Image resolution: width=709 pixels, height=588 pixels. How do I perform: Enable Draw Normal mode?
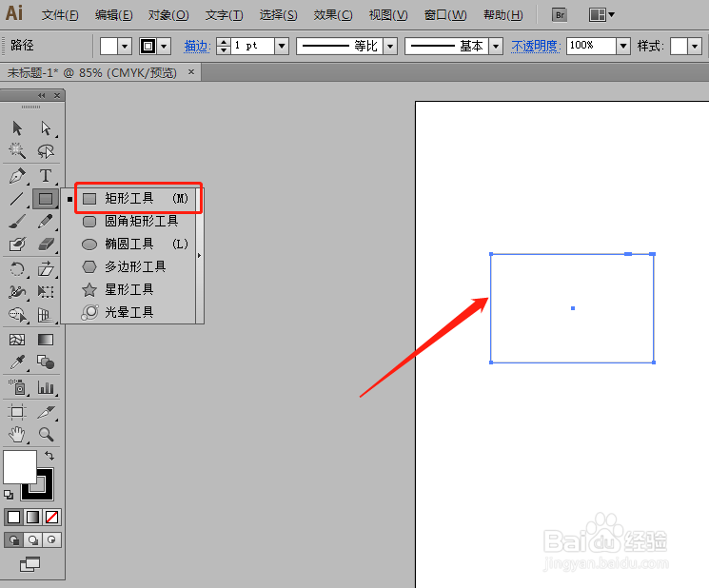(x=14, y=540)
